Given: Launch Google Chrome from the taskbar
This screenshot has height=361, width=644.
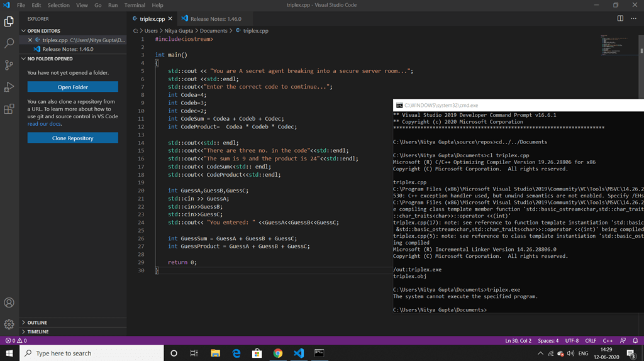Looking at the screenshot, I should (278, 353).
